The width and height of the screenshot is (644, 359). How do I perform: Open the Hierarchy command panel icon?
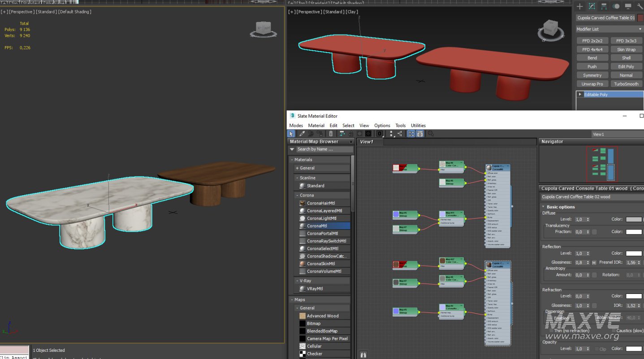tap(604, 6)
